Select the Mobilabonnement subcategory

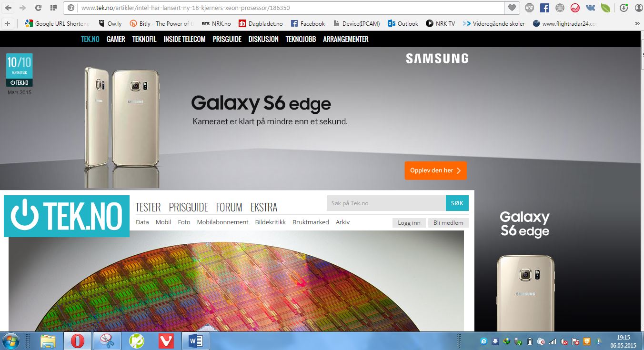click(x=222, y=222)
